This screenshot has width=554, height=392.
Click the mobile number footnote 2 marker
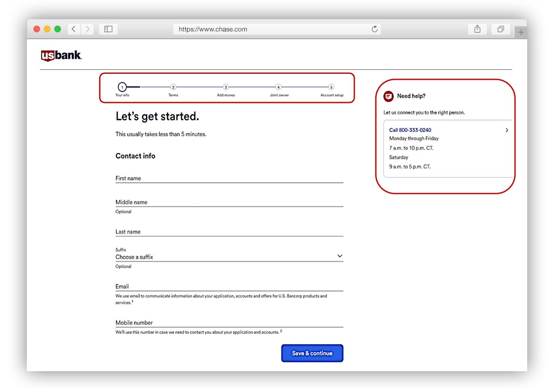[x=281, y=331]
